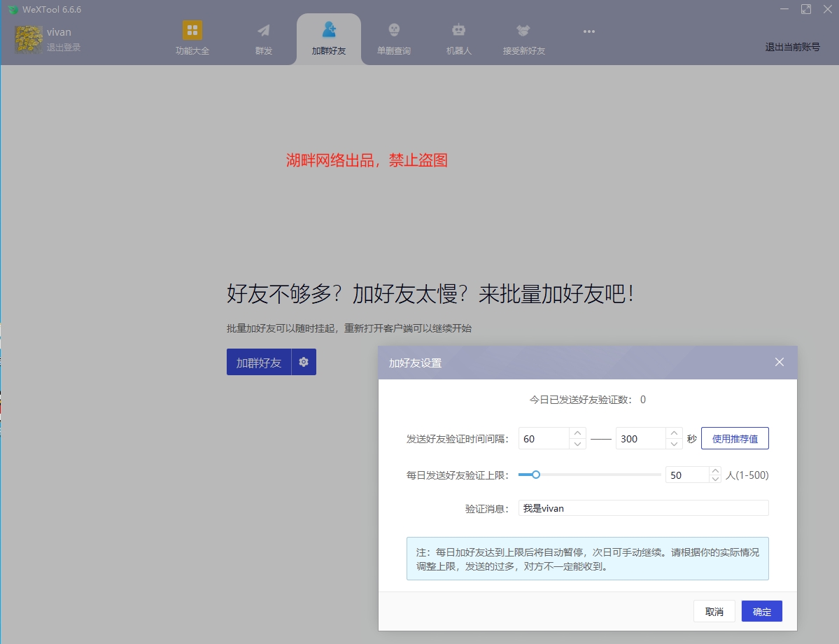Cancel the dialog via 取消

(x=714, y=610)
